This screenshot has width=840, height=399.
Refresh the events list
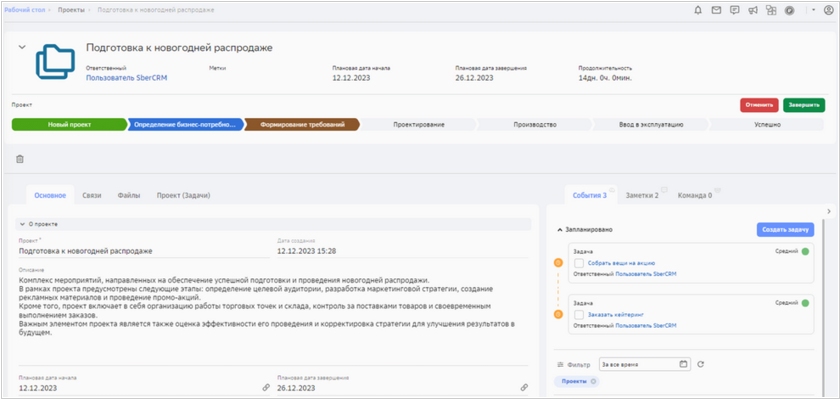point(701,364)
